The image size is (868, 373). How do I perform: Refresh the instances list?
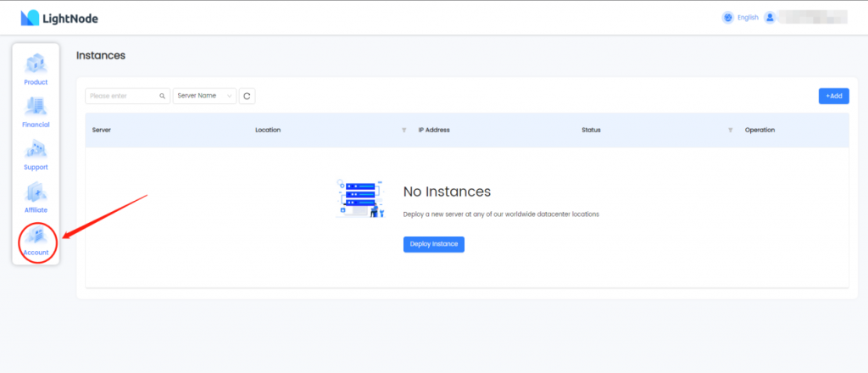[247, 97]
